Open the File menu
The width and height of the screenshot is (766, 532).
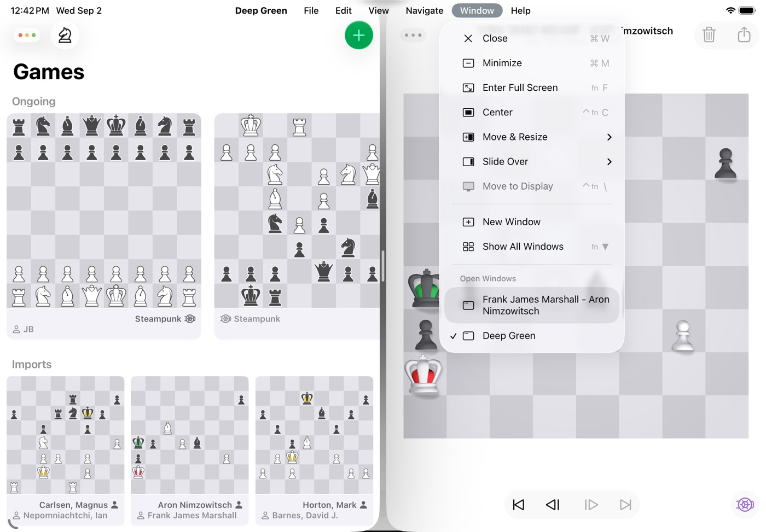pos(311,10)
